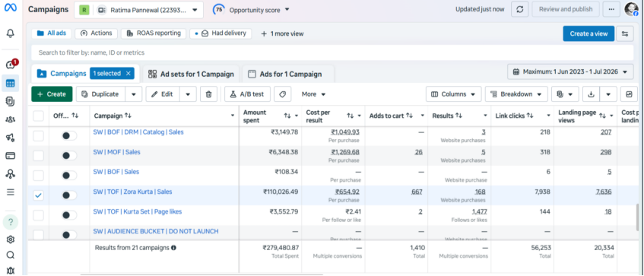Screen dimensions: 644x276
Task: Open the Edit dropdown arrow
Action: (x=188, y=94)
